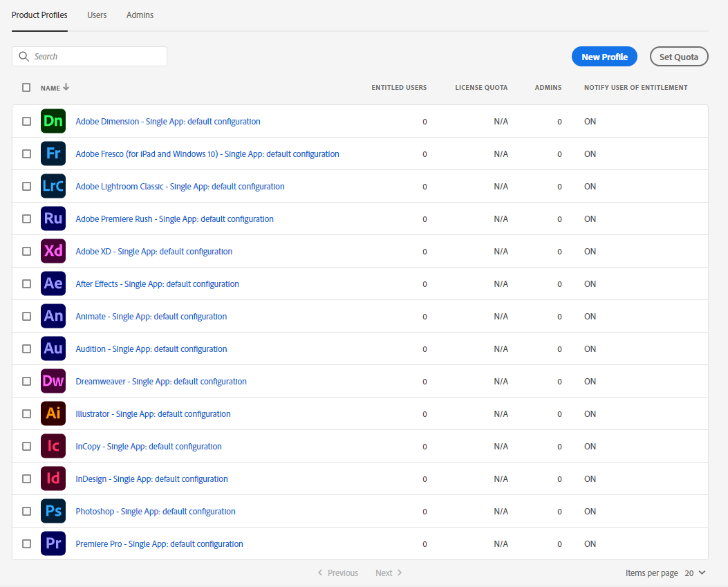This screenshot has height=587, width=728.
Task: Check the Adobe Fresco row checkbox
Action: pos(26,153)
